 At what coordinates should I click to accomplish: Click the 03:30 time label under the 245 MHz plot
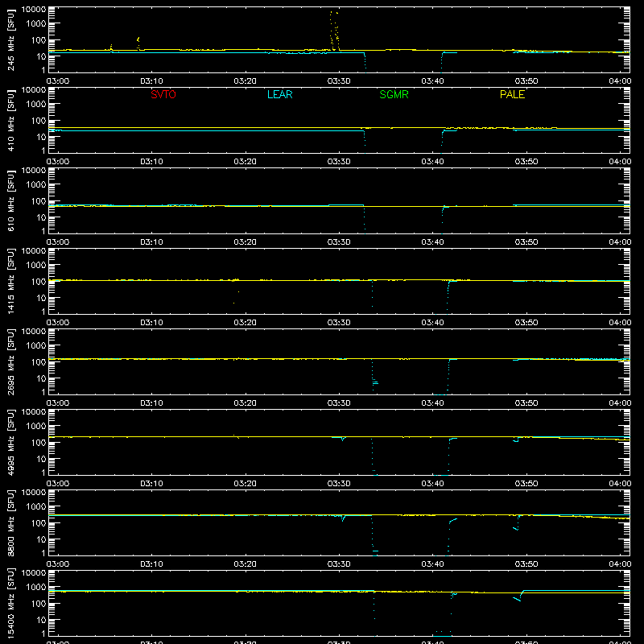click(339, 81)
